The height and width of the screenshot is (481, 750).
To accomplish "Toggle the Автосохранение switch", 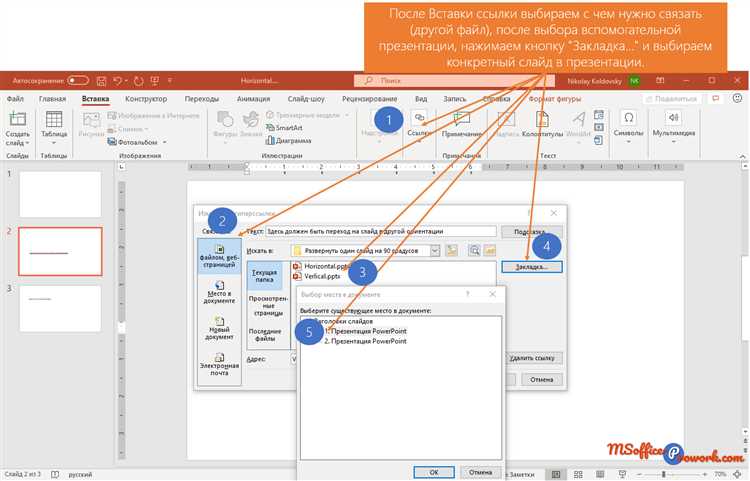I will tap(78, 81).
